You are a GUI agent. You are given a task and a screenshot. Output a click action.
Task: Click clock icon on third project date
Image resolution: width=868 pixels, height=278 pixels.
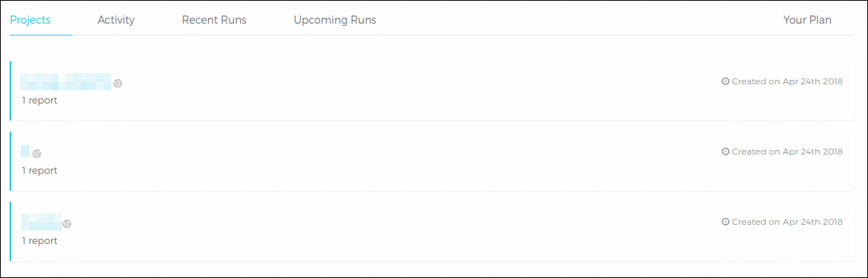725,222
